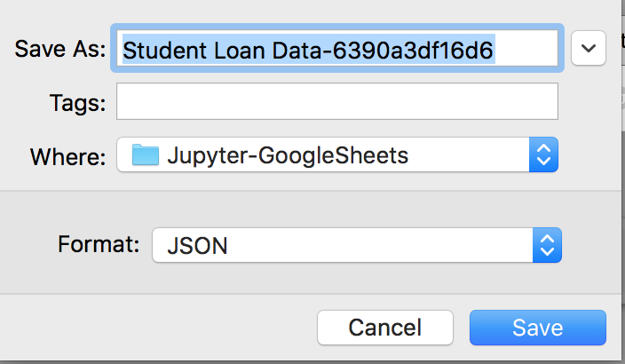Click the highlighted Student Loan Data filename text
Viewport: 625px width, 364px height.
coord(308,50)
